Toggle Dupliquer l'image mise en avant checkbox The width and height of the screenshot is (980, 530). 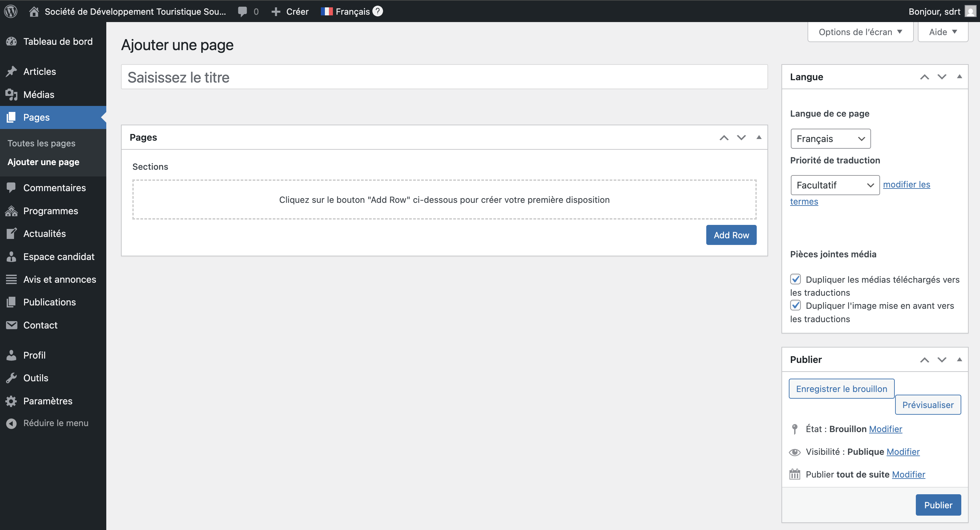point(795,305)
